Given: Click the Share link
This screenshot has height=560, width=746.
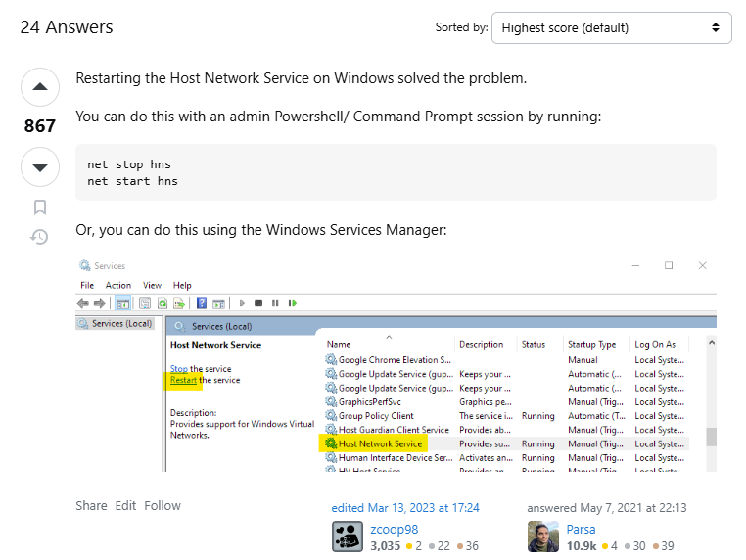Looking at the screenshot, I should tap(91, 505).
